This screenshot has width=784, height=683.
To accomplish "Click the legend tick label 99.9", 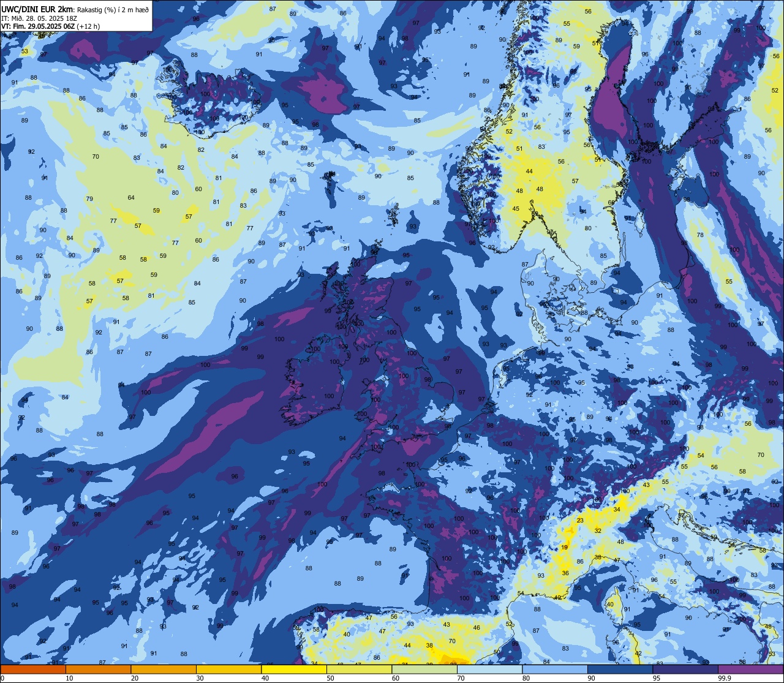I will tap(725, 678).
